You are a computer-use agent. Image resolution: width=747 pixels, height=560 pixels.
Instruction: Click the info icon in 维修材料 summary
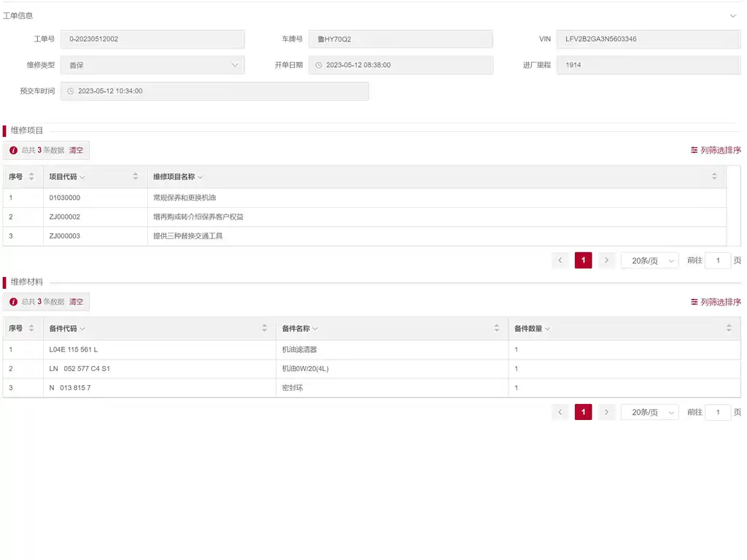(13, 302)
